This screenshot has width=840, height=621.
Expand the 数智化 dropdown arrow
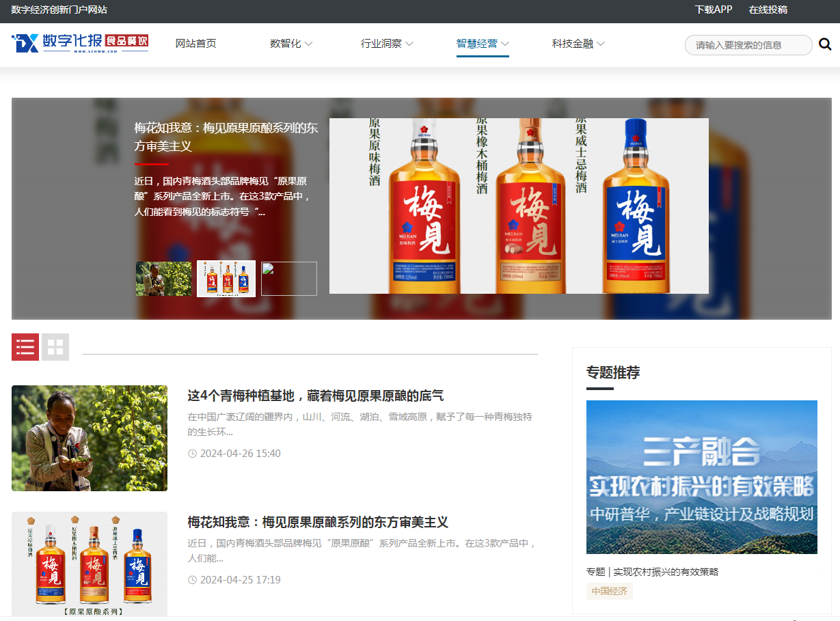[308, 44]
